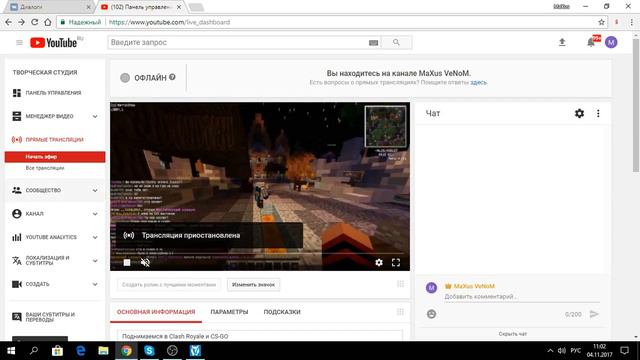Open Chrome home page button
Screen dimensions: 640x360
pyautogui.click(x=48, y=22)
